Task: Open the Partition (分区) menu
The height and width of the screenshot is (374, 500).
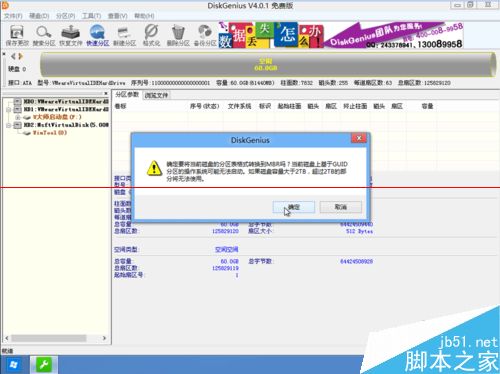Action: (65, 16)
